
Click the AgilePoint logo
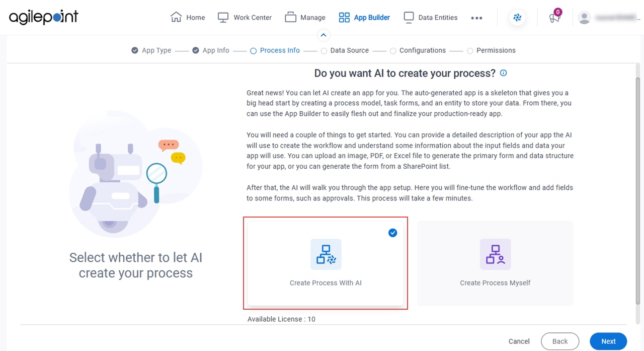(44, 17)
